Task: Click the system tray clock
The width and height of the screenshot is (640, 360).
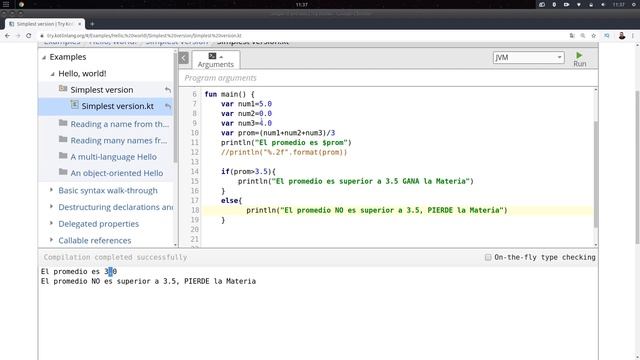Action: (618, 4)
